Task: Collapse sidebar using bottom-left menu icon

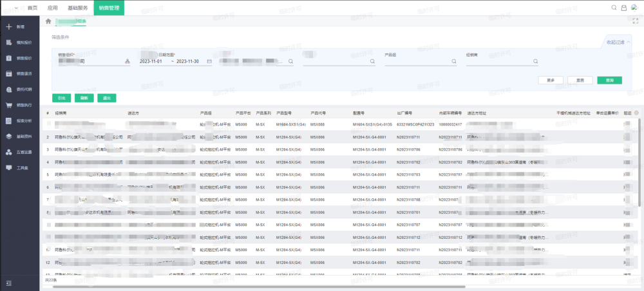Action: [8, 283]
